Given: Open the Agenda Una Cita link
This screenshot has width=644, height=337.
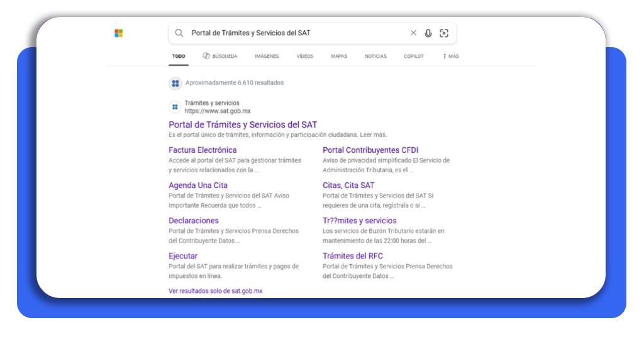Looking at the screenshot, I should click(x=198, y=185).
